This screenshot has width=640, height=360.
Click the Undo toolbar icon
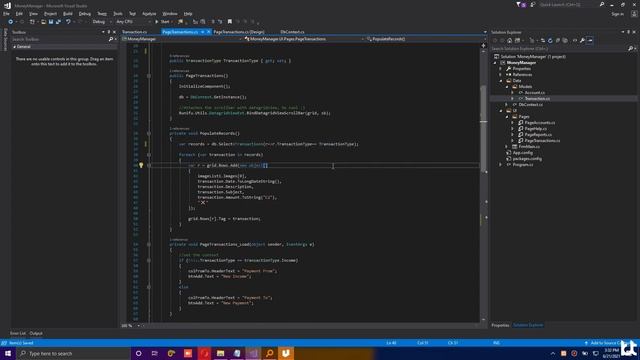[68, 22]
